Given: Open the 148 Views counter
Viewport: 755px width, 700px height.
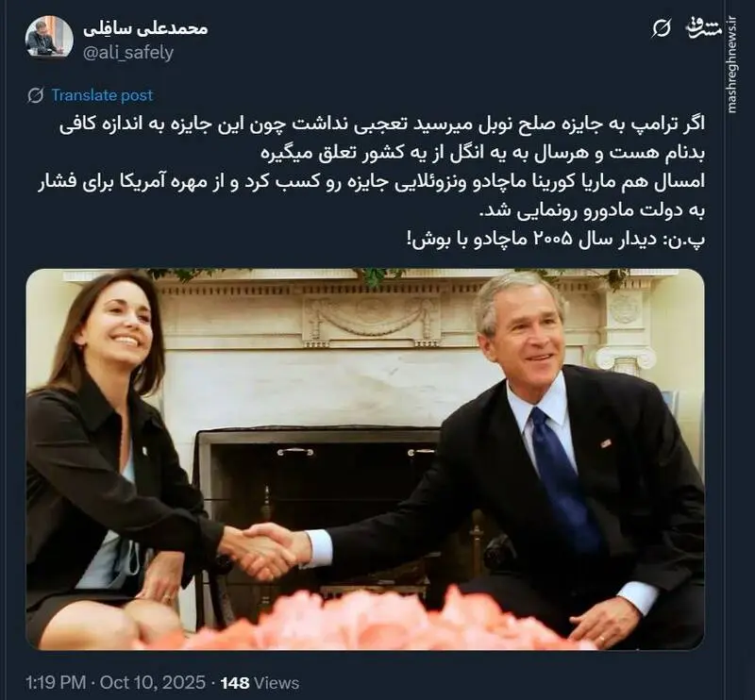Looking at the screenshot, I should click(260, 683).
